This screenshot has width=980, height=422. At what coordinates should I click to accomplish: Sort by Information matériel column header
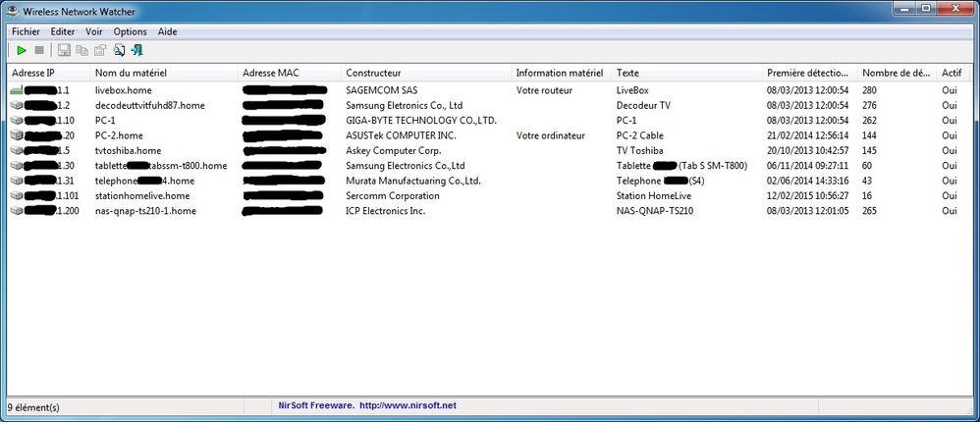(x=562, y=73)
